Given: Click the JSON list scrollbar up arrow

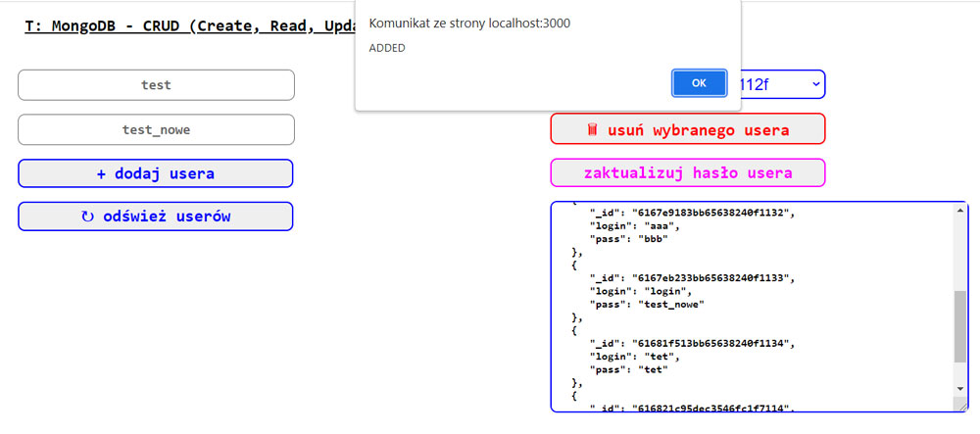Looking at the screenshot, I should pyautogui.click(x=960, y=210).
